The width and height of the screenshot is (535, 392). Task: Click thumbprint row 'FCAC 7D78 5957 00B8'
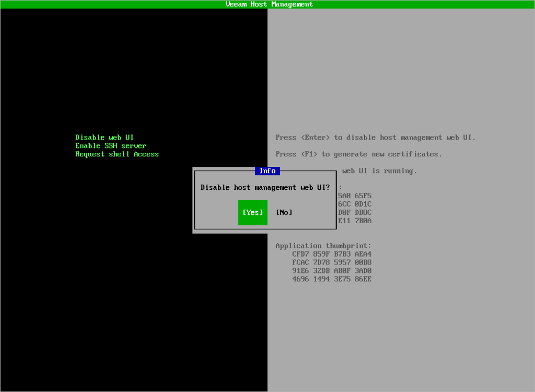[332, 262]
